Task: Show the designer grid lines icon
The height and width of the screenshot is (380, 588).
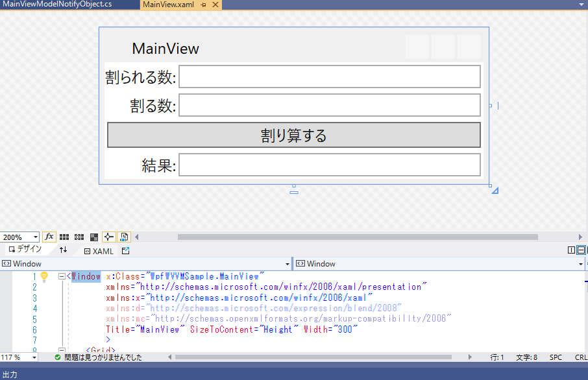Action: 65,237
